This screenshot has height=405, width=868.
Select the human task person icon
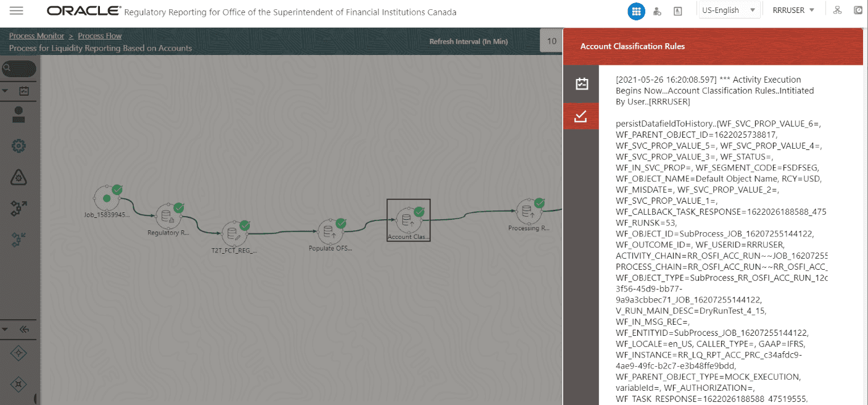pos(19,114)
